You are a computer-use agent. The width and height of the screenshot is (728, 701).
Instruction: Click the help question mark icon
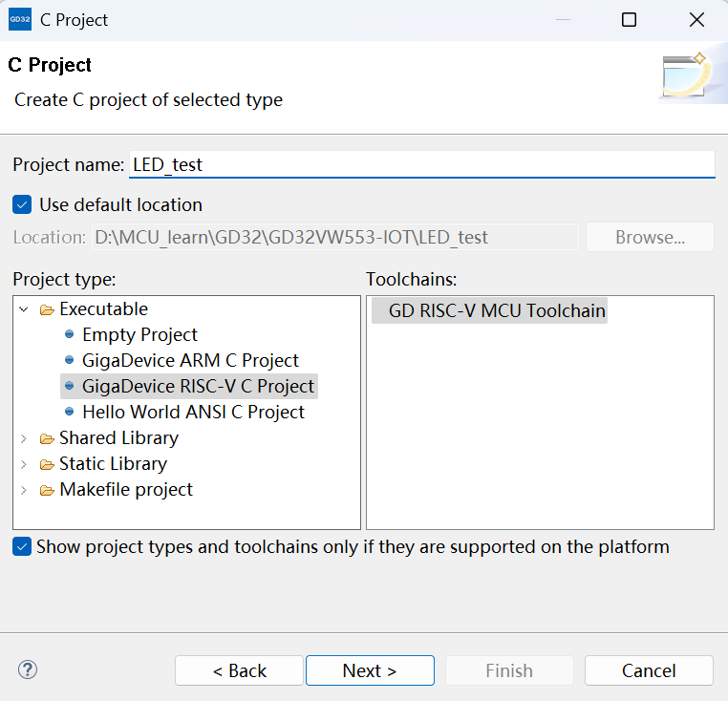[28, 669]
